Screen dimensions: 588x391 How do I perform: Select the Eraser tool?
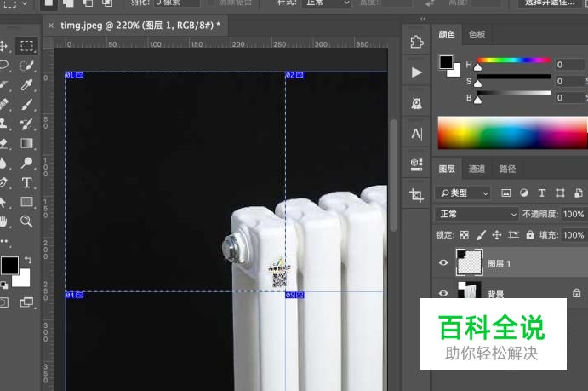(x=3, y=143)
